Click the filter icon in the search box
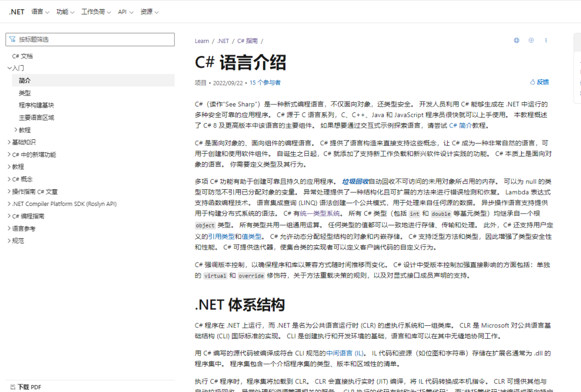Screen dimensions: 581x392 pos(12,39)
